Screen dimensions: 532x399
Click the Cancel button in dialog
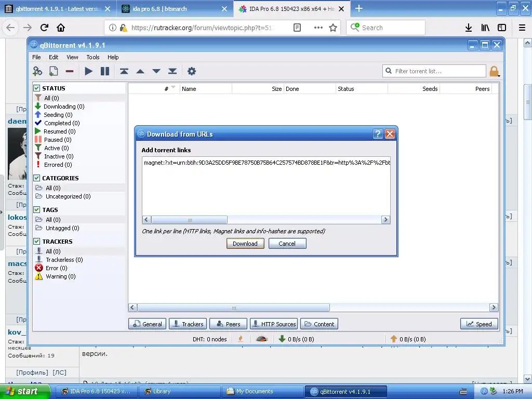pyautogui.click(x=287, y=244)
